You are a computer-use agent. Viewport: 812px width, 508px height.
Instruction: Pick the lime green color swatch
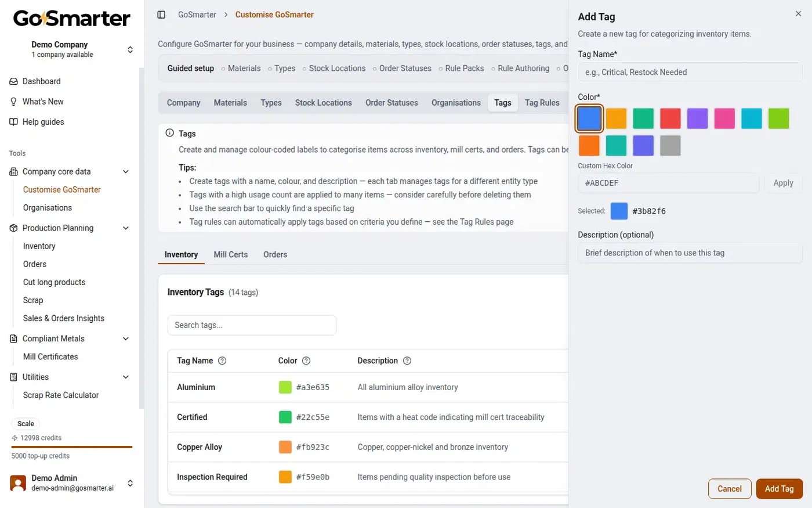pos(778,118)
